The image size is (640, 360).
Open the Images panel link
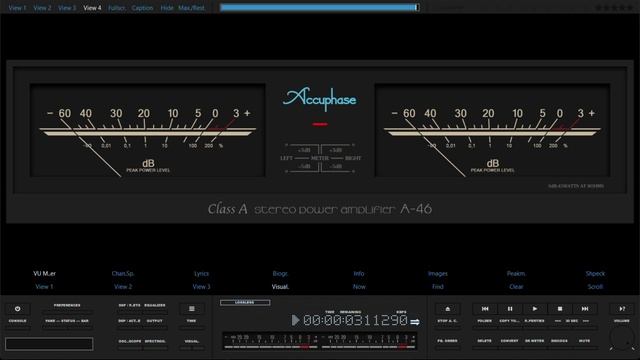[x=438, y=273]
